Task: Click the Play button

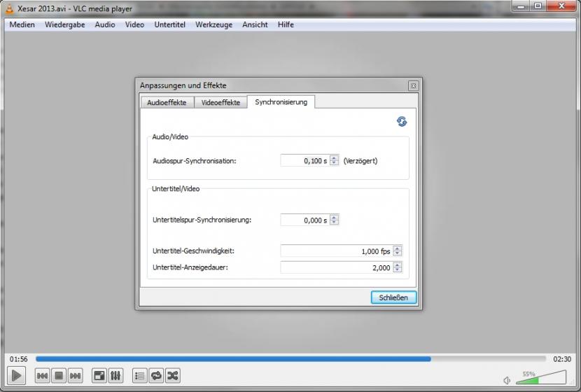Action: point(16,376)
